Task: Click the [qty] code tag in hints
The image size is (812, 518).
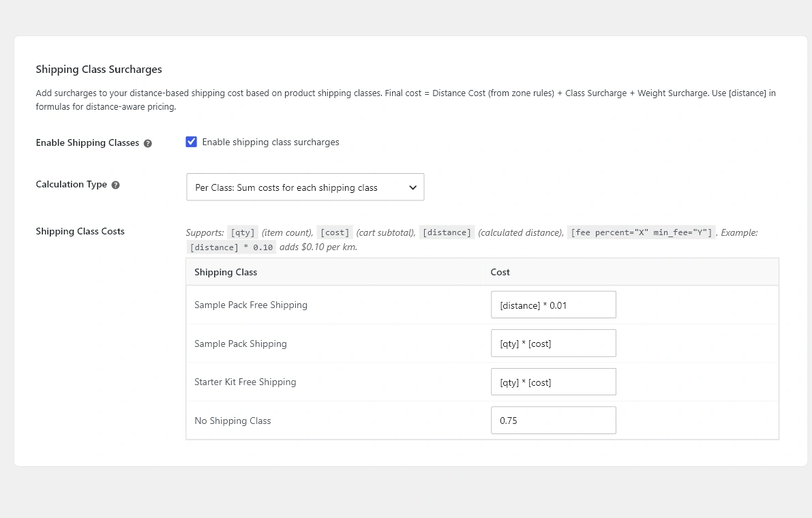Action: tap(243, 232)
